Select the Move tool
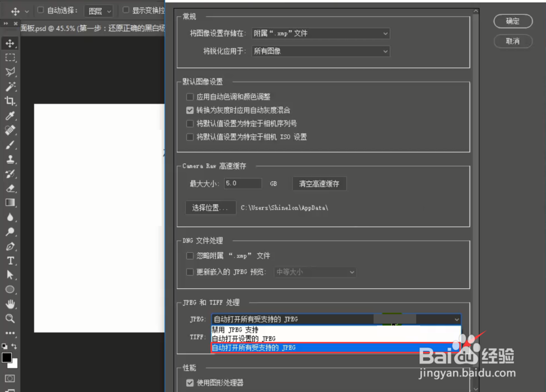Viewport: 546px width, 392px height. pos(10,43)
